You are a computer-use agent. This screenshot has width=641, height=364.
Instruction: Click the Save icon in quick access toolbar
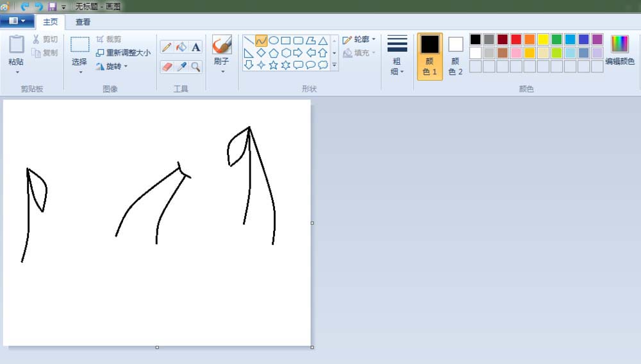point(52,6)
